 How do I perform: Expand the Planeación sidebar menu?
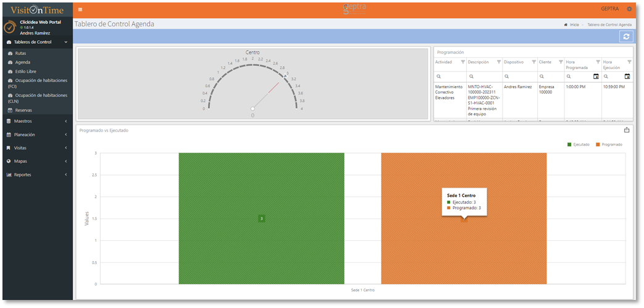(x=37, y=135)
